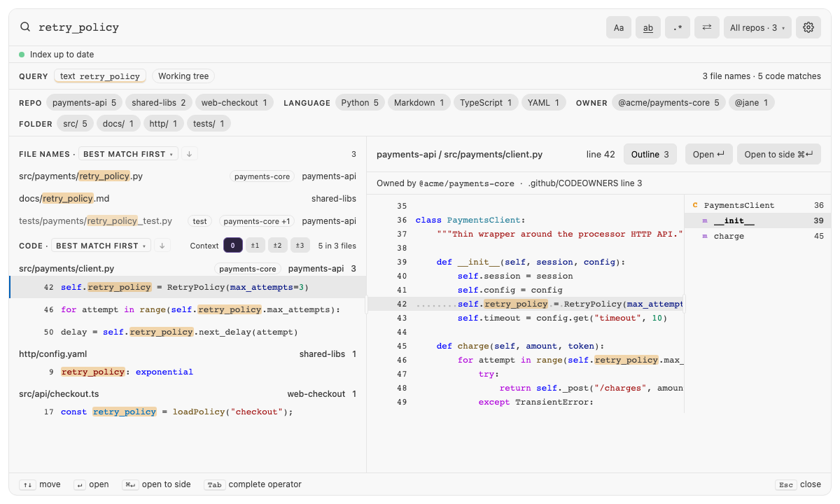Image resolution: width=840 pixels, height=504 pixels.
Task: Reverse File Names sort direction arrow
Action: [189, 154]
